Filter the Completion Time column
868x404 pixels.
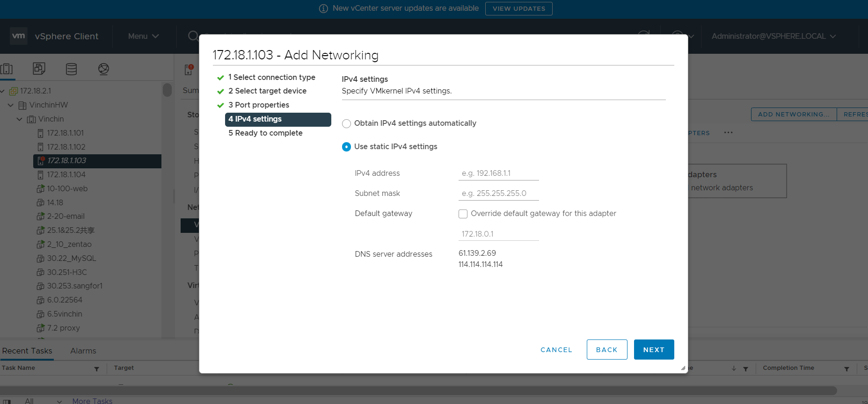(x=846, y=369)
